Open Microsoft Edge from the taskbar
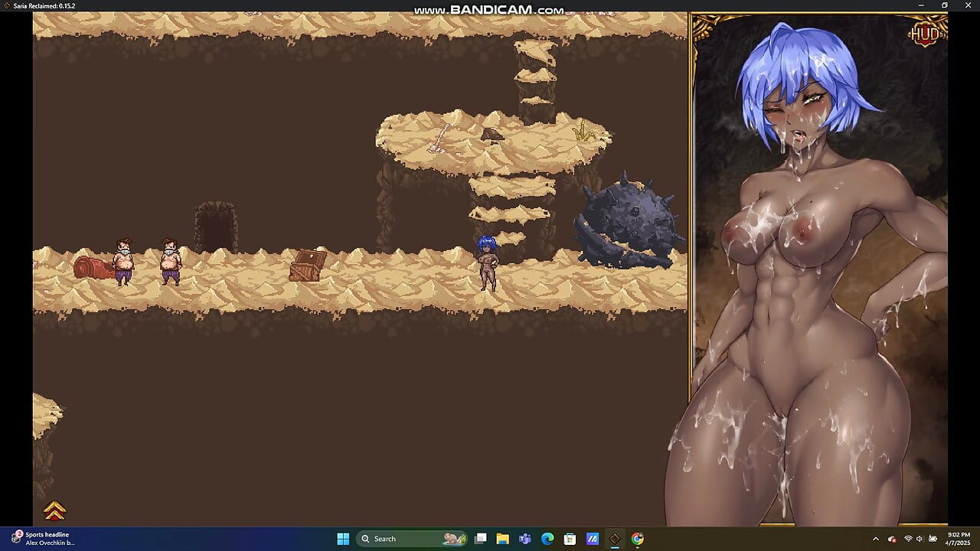 (547, 539)
